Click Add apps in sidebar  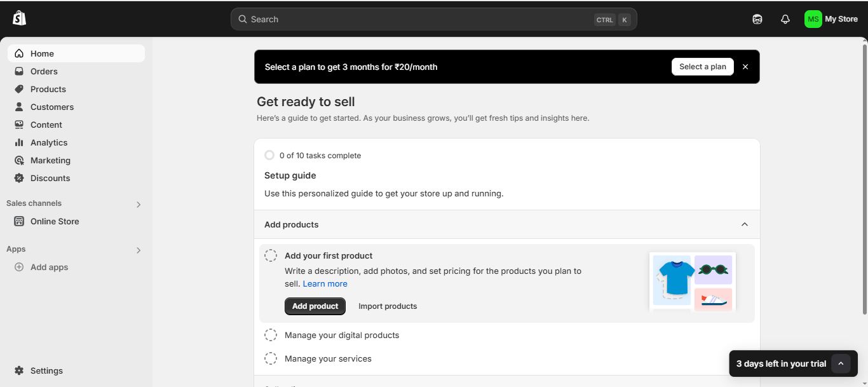pos(76,267)
